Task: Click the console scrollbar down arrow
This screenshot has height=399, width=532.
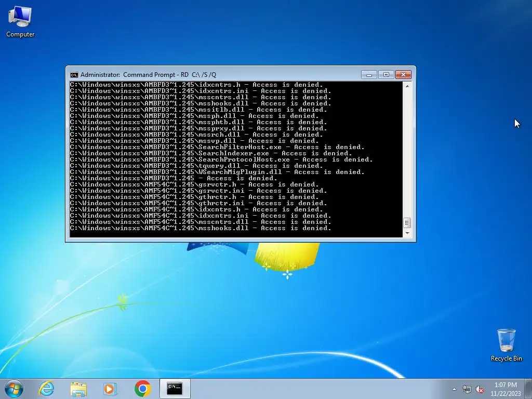Action: coord(407,233)
